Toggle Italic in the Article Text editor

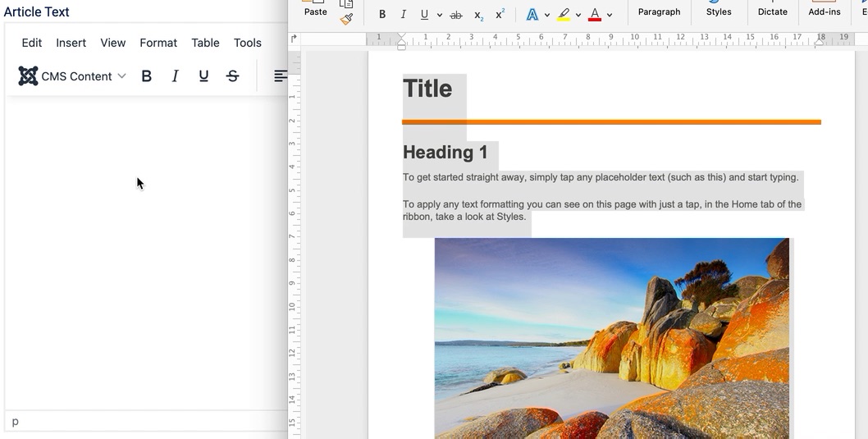[x=175, y=76]
